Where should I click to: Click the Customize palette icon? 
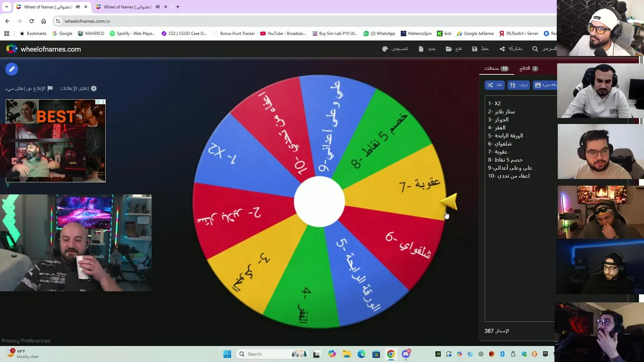coord(385,49)
